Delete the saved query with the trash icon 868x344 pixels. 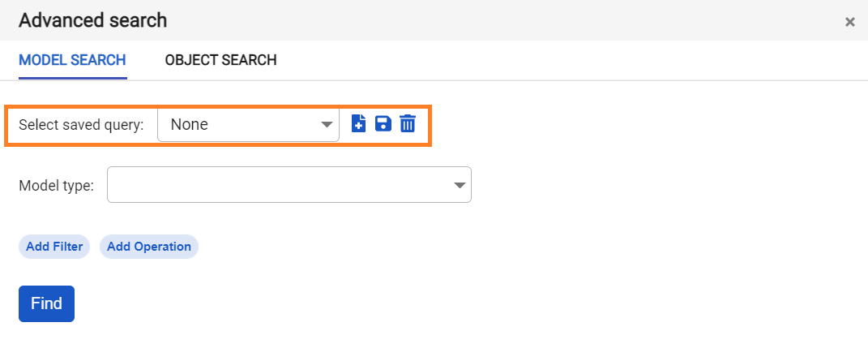pos(408,124)
